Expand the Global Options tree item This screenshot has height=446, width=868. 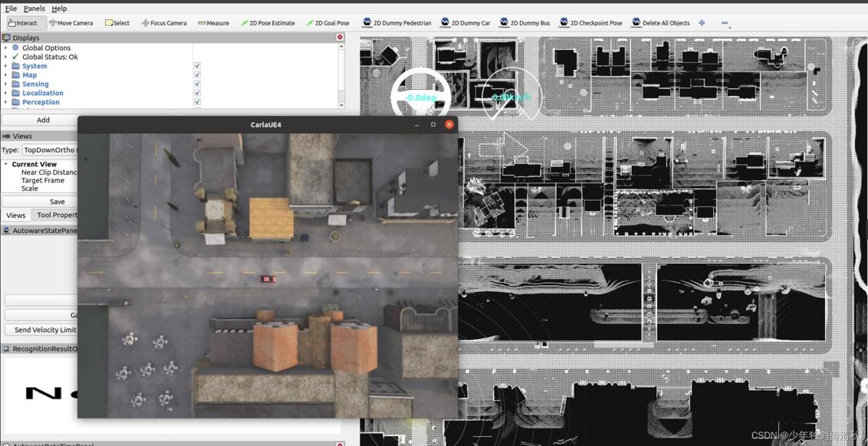pyautogui.click(x=6, y=48)
